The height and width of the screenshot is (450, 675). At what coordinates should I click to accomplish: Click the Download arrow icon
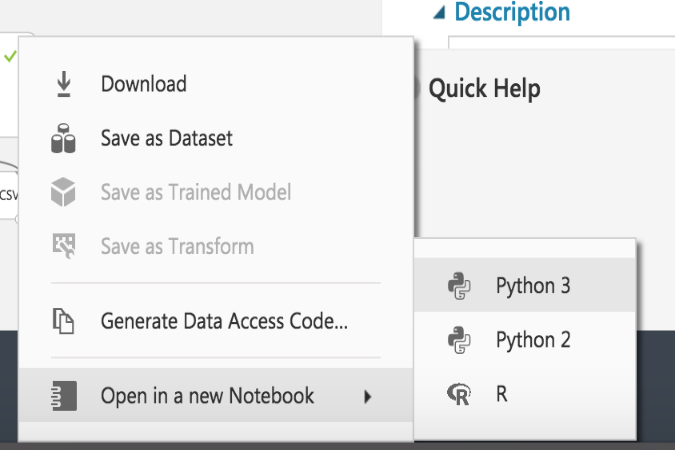[x=63, y=85]
